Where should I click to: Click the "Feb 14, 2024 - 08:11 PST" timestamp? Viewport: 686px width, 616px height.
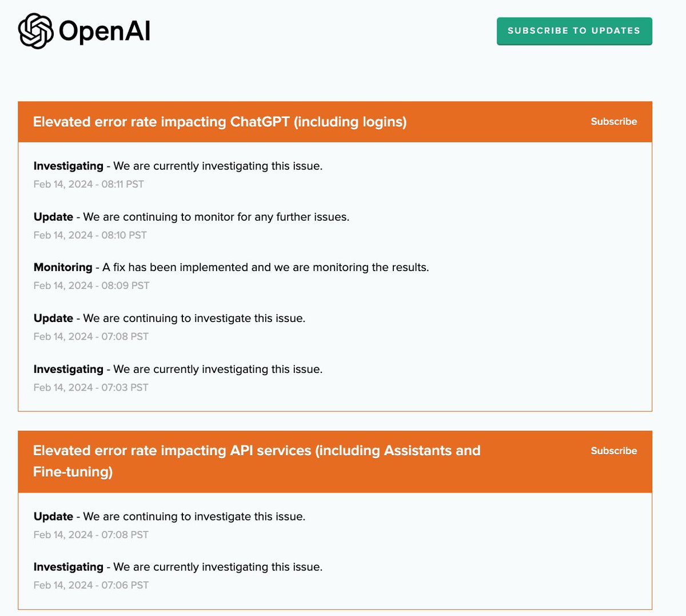coord(89,184)
